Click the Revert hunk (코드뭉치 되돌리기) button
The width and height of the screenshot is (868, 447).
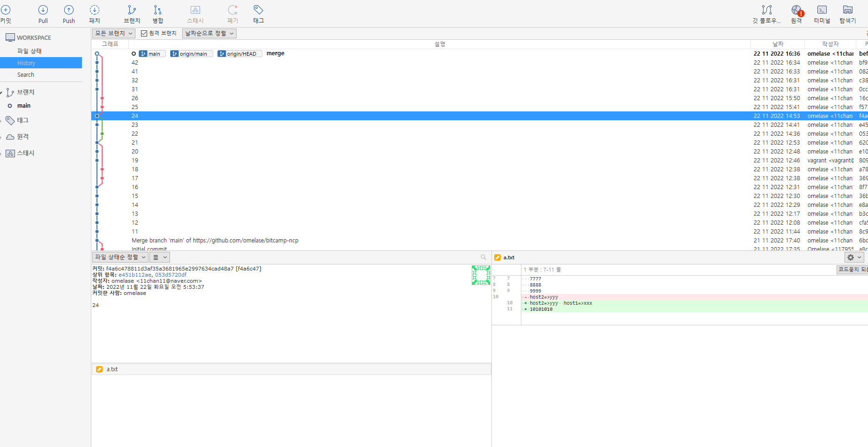coord(852,270)
